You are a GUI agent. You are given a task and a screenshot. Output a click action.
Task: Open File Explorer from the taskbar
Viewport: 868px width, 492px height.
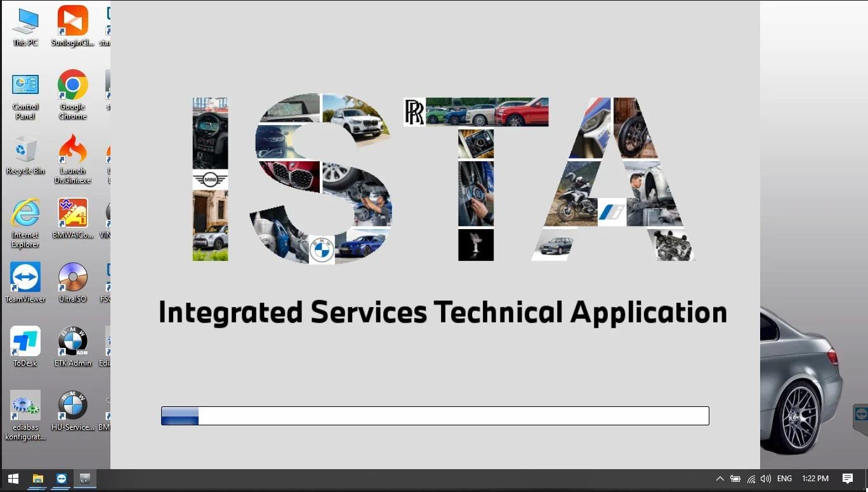coord(37,479)
